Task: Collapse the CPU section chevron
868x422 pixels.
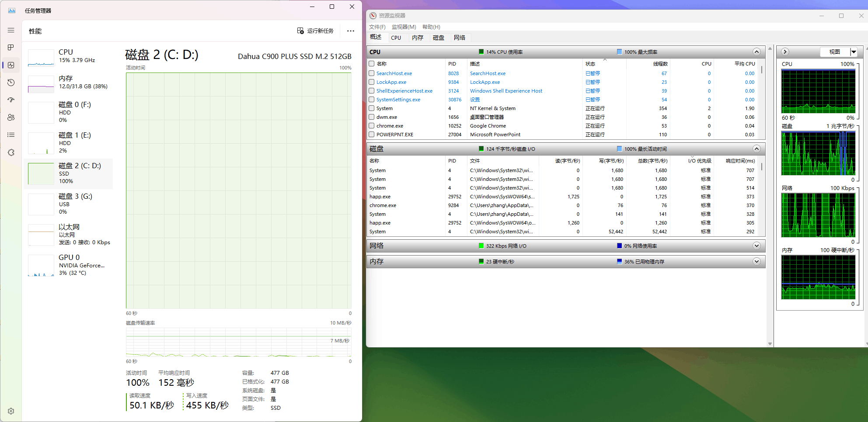Action: 756,52
